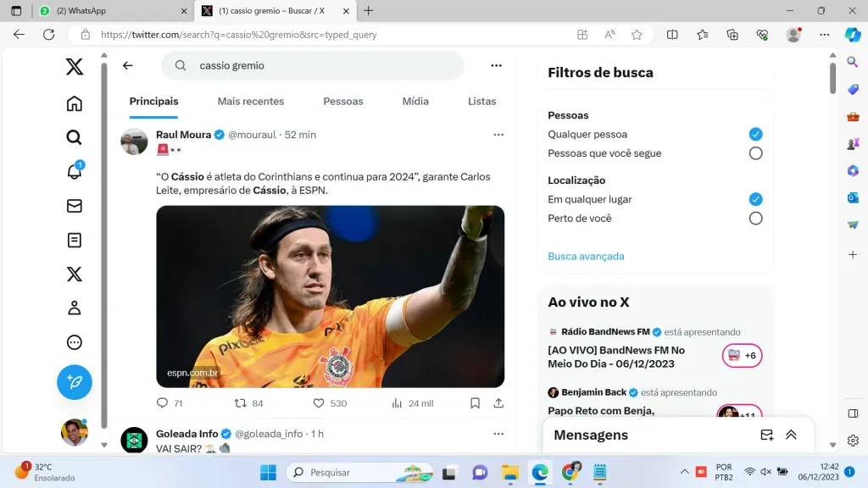Image resolution: width=868 pixels, height=488 pixels.
Task: Share Raul Moura's post
Action: pyautogui.click(x=498, y=403)
